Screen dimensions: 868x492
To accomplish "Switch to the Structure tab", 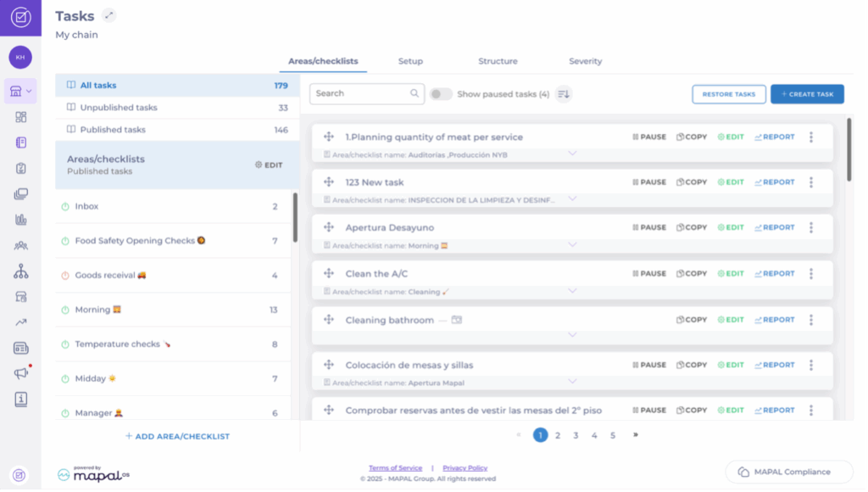I will pos(498,61).
